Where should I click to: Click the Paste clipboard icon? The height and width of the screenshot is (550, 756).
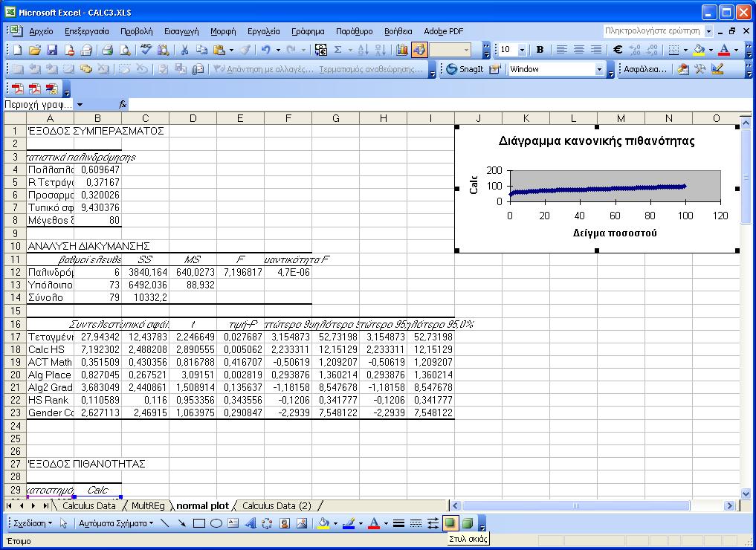tap(219, 50)
